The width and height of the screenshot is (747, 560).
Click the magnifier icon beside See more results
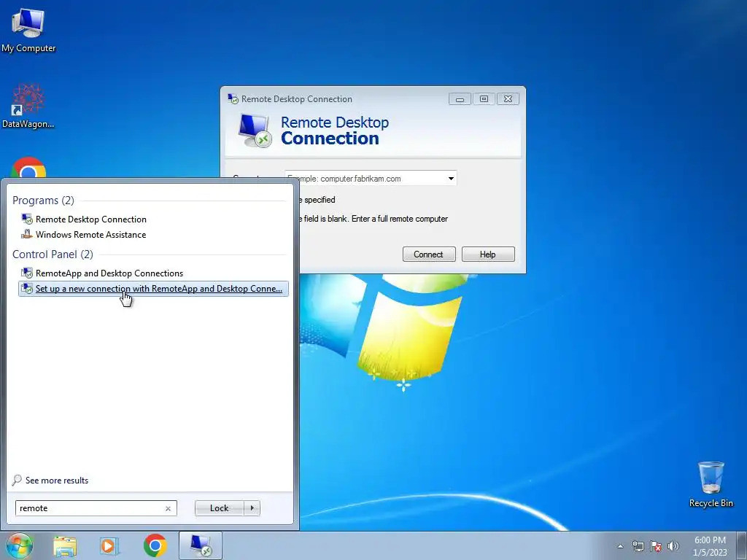(17, 480)
